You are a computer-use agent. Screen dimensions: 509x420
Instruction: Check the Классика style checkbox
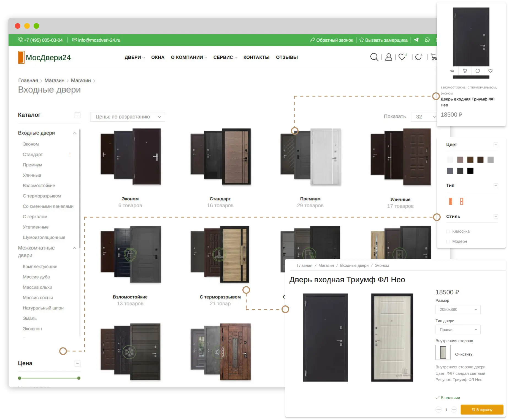pos(448,231)
